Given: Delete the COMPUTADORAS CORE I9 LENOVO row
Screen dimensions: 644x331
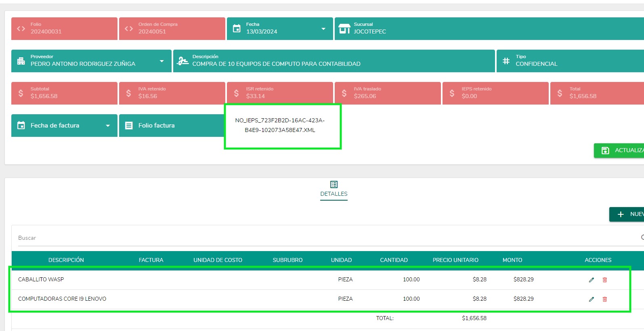Looking at the screenshot, I should tap(605, 299).
